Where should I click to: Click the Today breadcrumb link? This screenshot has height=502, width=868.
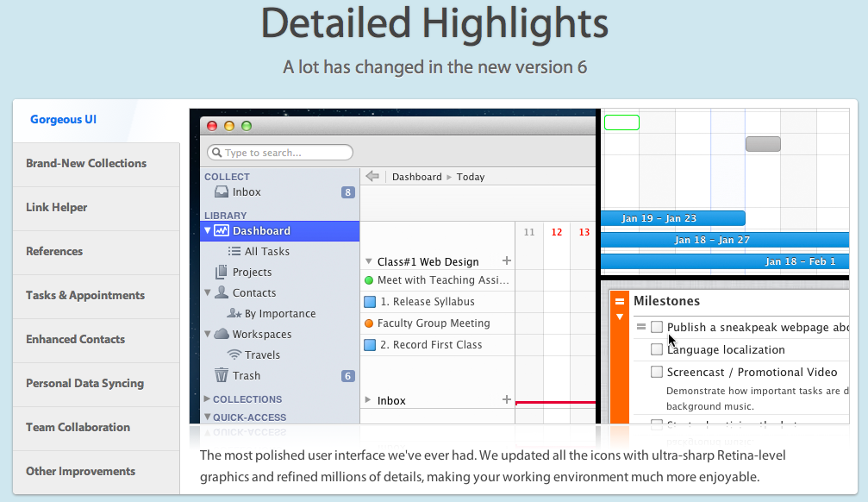click(x=471, y=177)
